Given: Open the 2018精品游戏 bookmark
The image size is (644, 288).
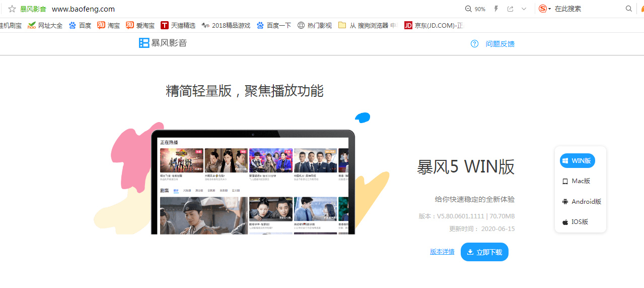Looking at the screenshot, I should pyautogui.click(x=226, y=25).
